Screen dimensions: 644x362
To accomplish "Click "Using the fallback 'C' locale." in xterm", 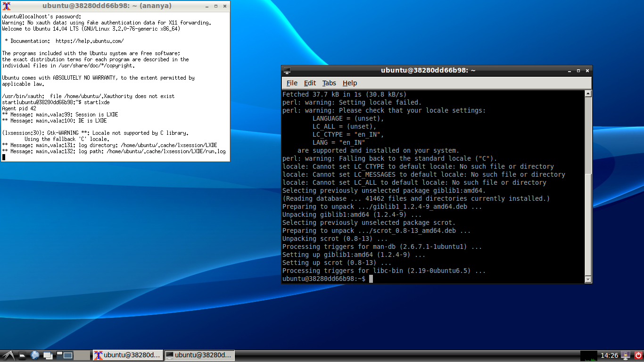I will pyautogui.click(x=66, y=139).
